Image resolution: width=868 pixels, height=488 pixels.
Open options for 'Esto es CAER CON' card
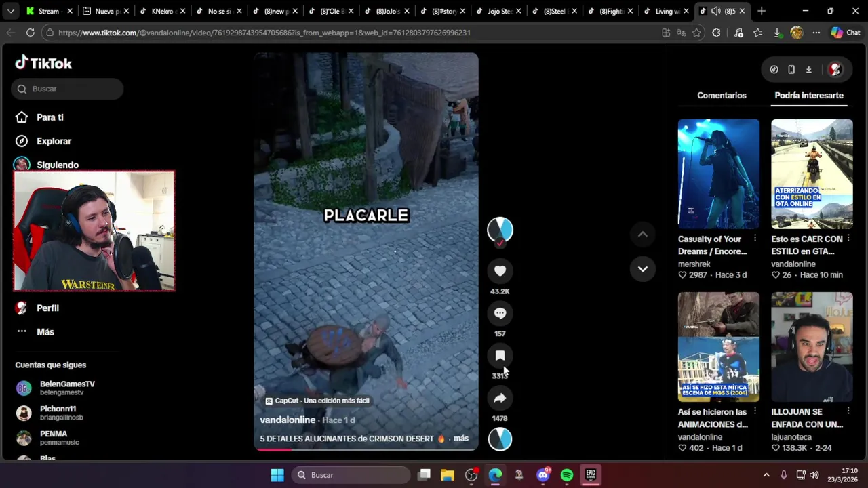848,239
